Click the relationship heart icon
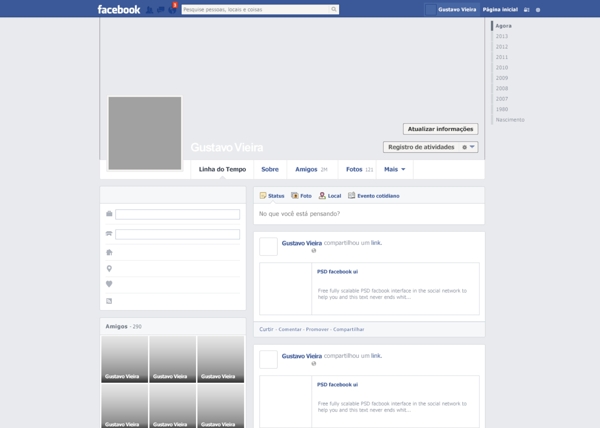Image resolution: width=600 pixels, height=428 pixels. point(109,284)
